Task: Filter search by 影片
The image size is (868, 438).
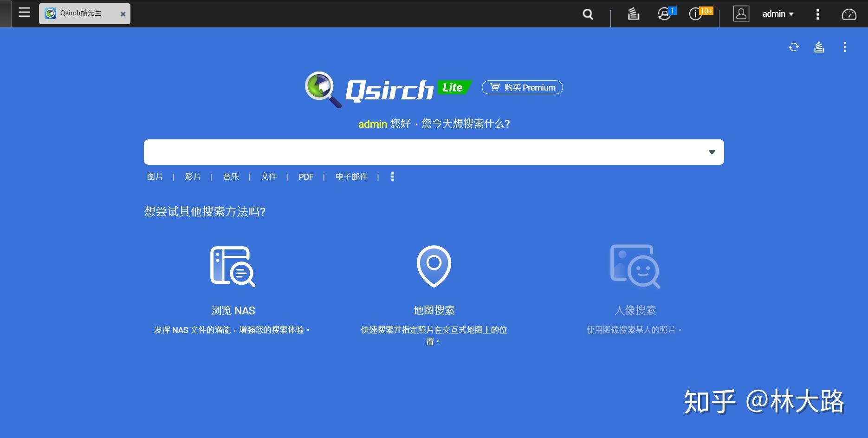Action: 193,177
